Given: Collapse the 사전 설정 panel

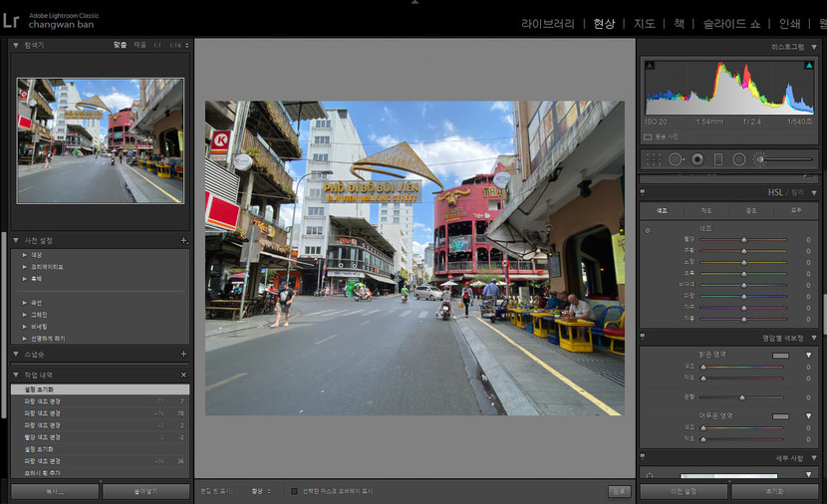Looking at the screenshot, I should tap(16, 240).
